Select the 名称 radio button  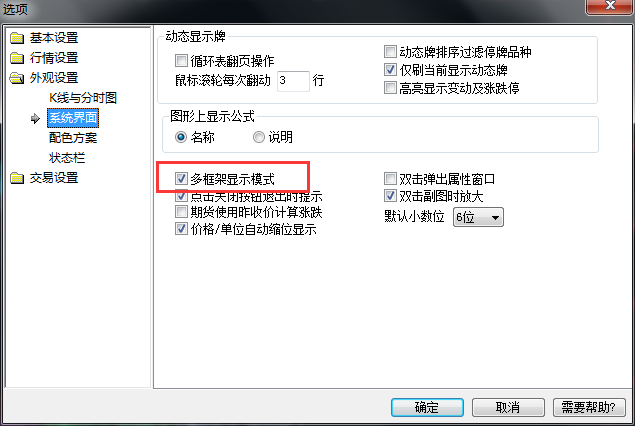pos(181,137)
